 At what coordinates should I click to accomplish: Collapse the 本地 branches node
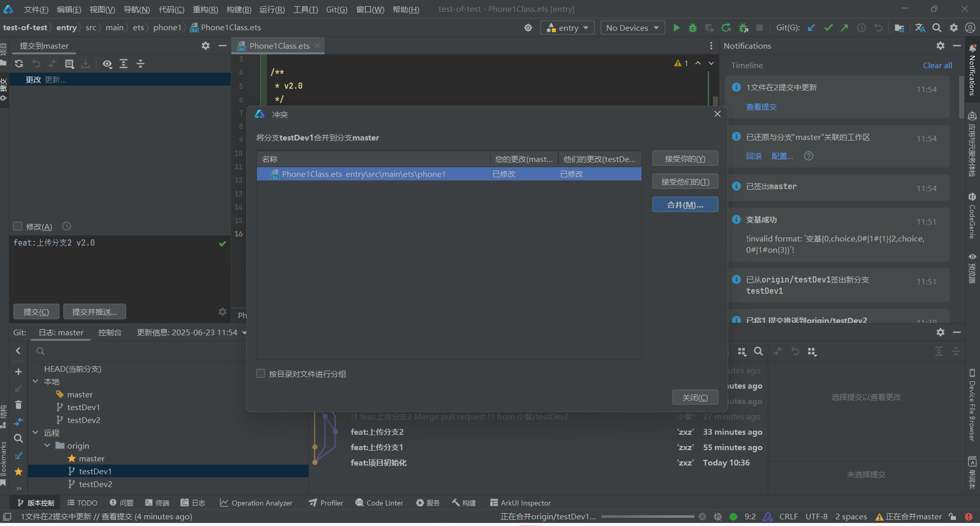tap(35, 381)
